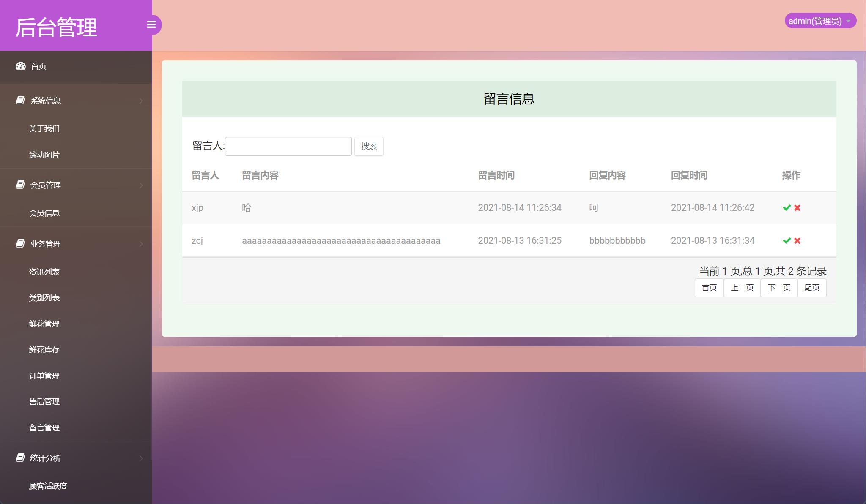Screen dimensions: 866x504
Task: Click the green check icon in zcj's row
Action: 787,240
